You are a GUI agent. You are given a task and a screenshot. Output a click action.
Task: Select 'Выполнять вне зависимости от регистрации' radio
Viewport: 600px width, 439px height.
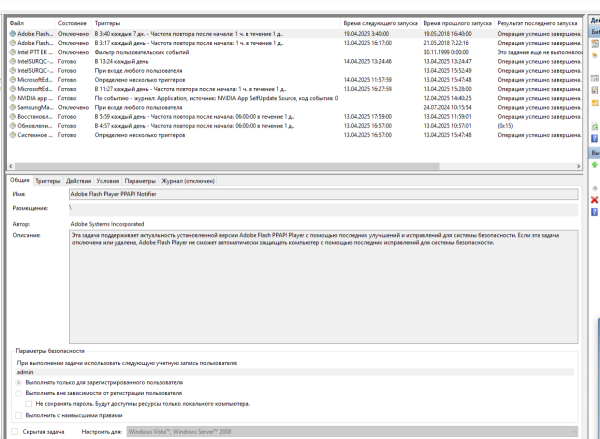[18, 393]
